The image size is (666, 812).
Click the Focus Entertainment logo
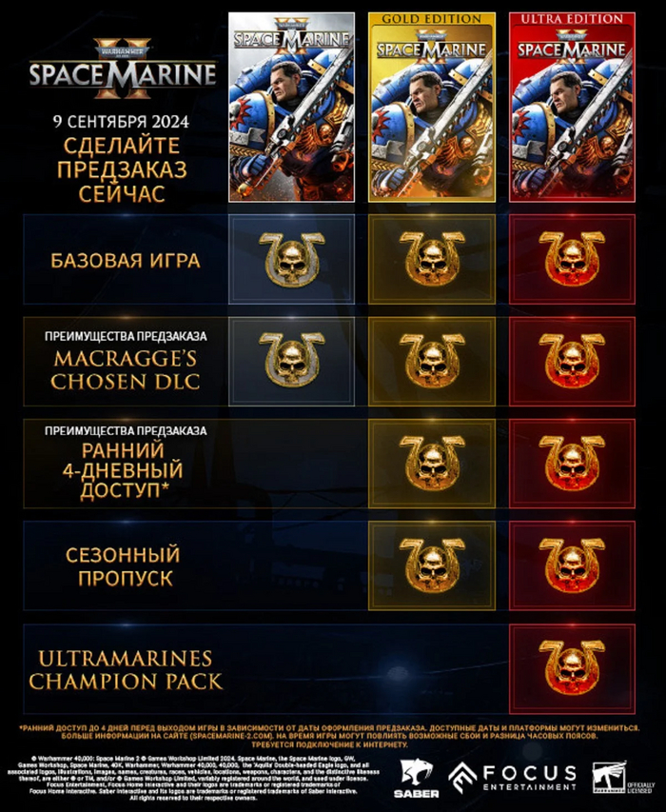(512, 778)
